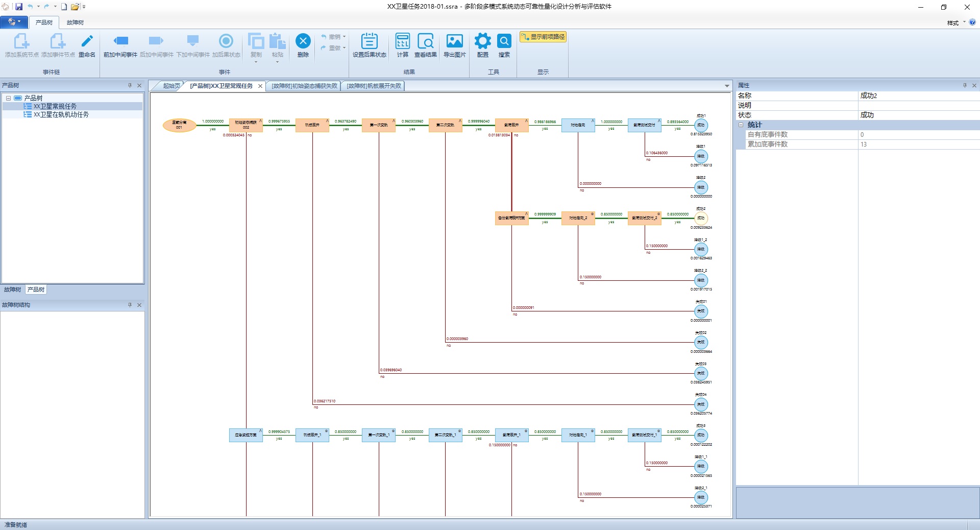Open the quick access Redo history dropdown arrow
This screenshot has width=980, height=530.
(55, 7)
